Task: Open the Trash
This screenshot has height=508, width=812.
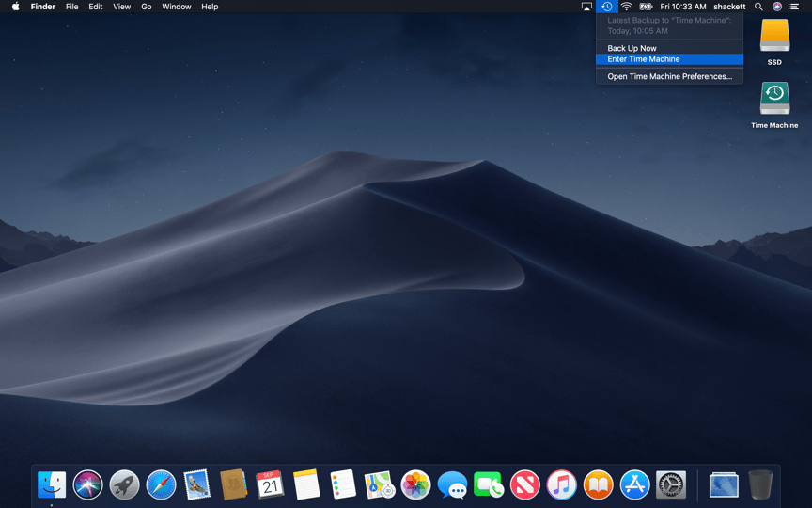Action: point(760,484)
